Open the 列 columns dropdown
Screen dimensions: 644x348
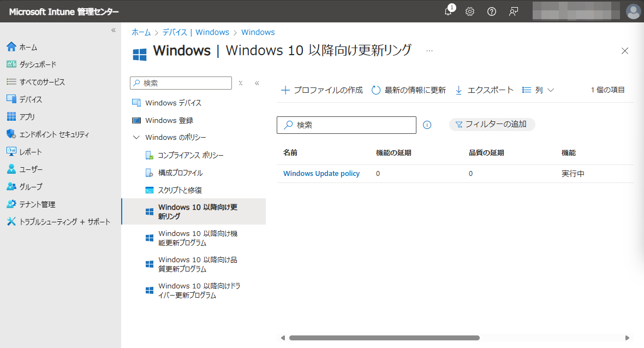(x=538, y=90)
